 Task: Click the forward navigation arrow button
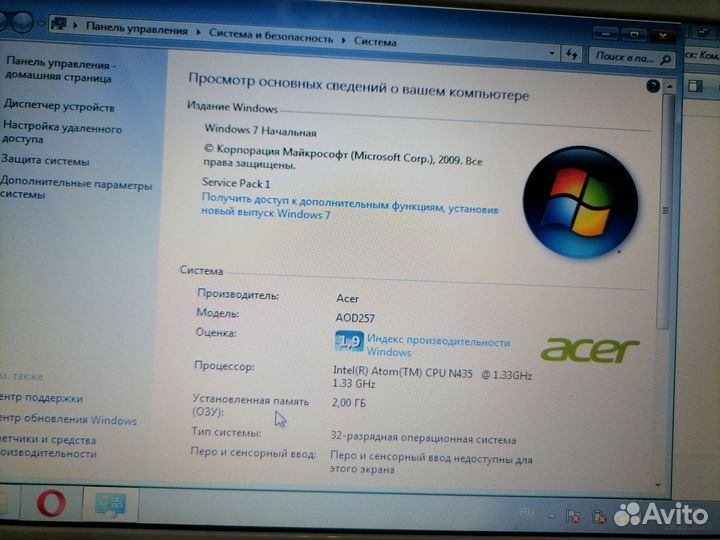point(22,21)
